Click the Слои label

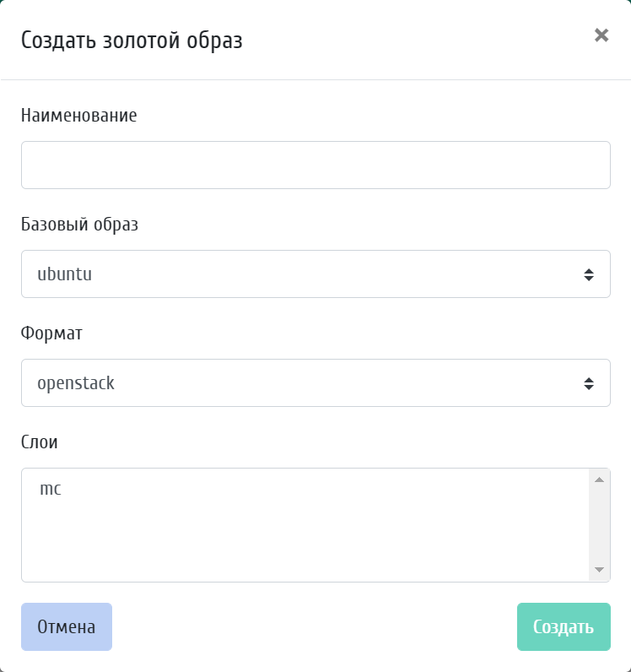[x=40, y=442]
